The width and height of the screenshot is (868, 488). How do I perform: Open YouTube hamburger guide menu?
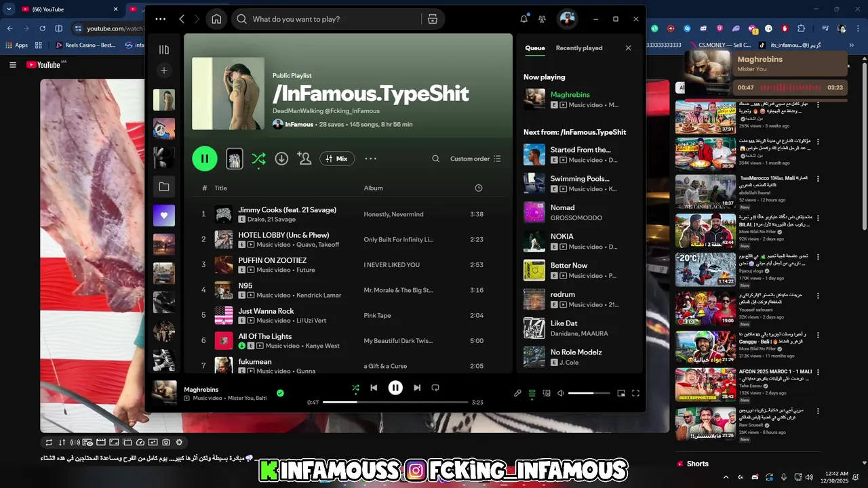(13, 65)
